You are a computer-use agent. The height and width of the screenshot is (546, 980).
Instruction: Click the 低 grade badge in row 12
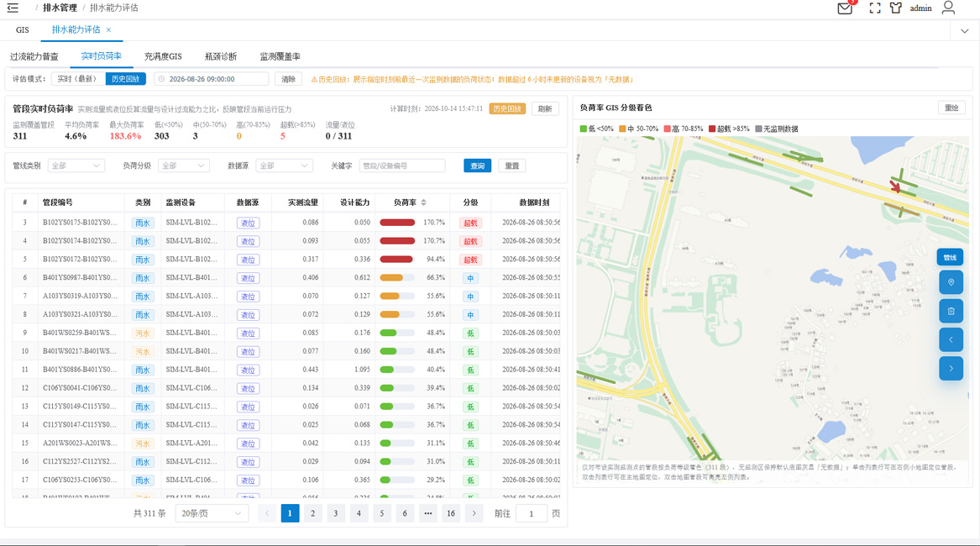pyautogui.click(x=470, y=388)
